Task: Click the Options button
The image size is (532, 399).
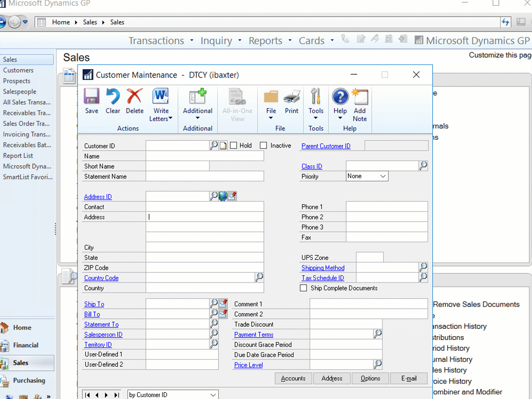Action: [x=370, y=378]
